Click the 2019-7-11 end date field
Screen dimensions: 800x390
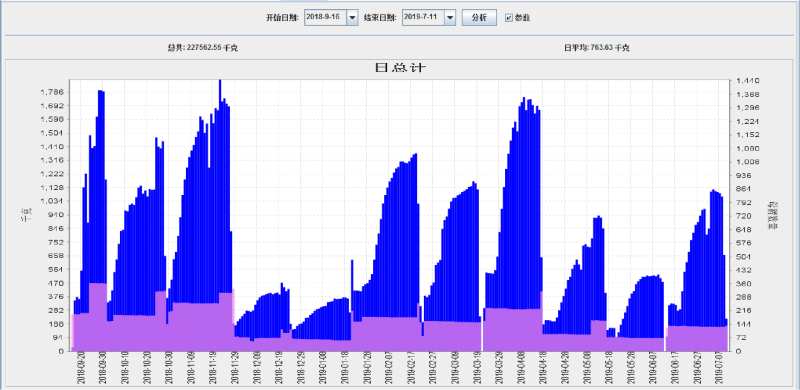click(x=423, y=17)
